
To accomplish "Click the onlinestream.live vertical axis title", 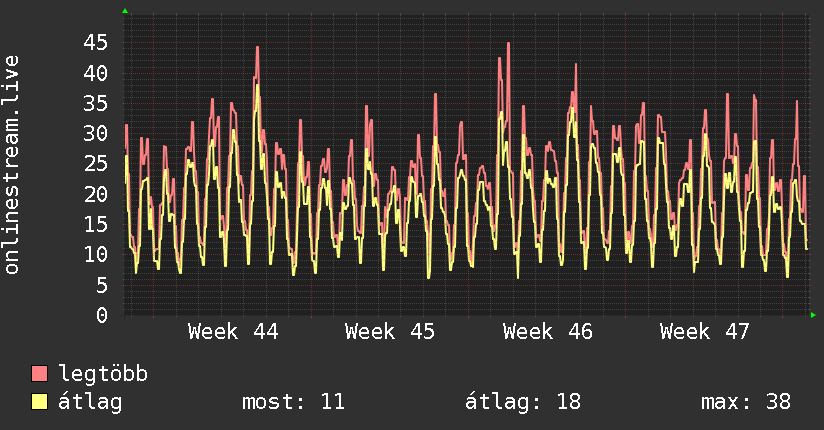I will [x=12, y=165].
